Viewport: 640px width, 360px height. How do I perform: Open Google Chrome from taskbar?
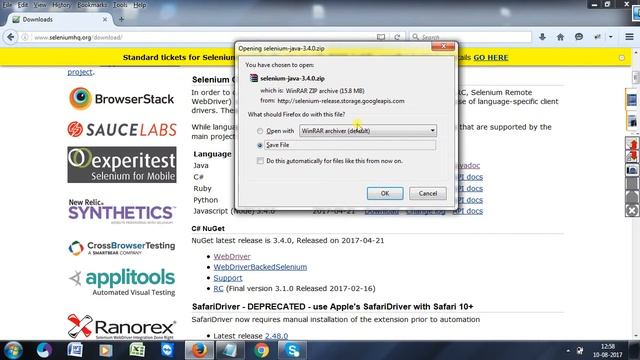262,350
